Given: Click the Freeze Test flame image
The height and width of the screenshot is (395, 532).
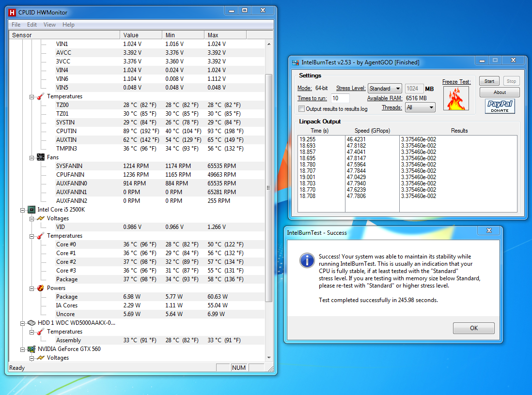Looking at the screenshot, I should point(456,98).
